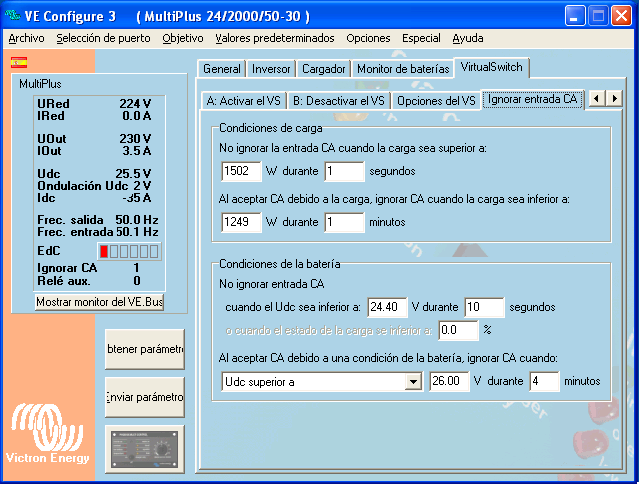Open the Archivo menu
Image resolution: width=639 pixels, height=484 pixels.
coord(26,38)
